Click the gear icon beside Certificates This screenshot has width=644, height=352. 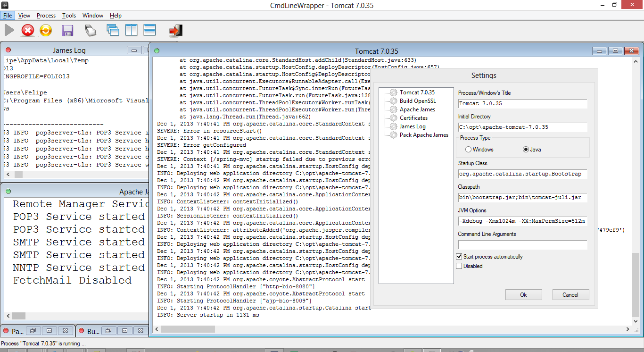(x=394, y=118)
